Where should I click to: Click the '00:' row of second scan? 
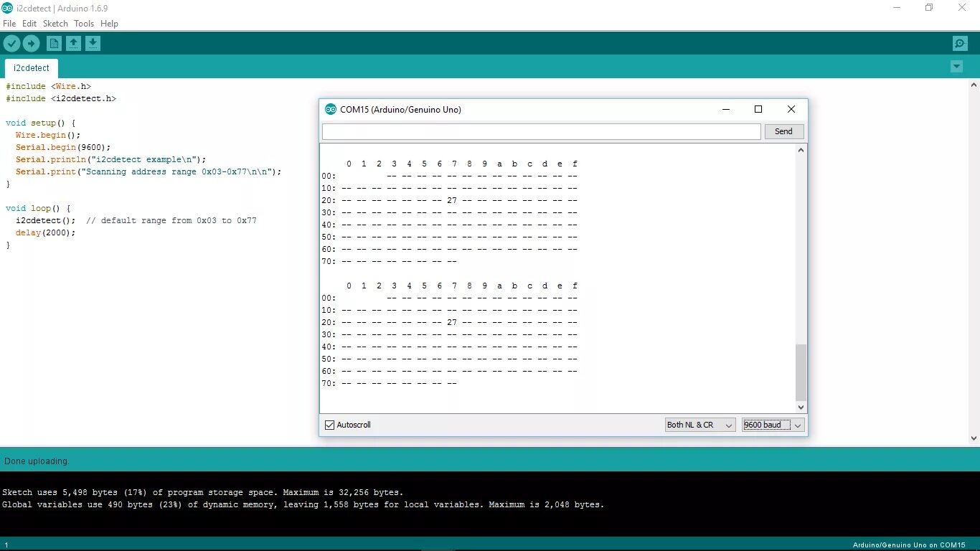pos(450,298)
